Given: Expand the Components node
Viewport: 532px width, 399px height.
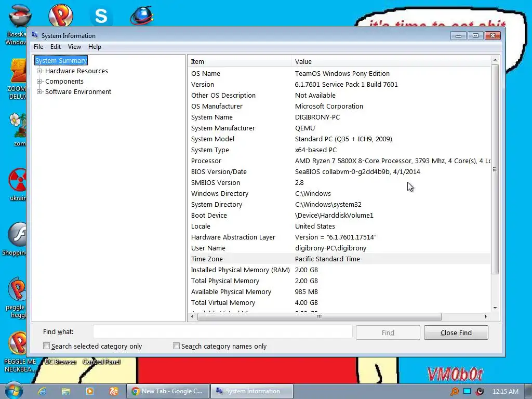Looking at the screenshot, I should (39, 82).
